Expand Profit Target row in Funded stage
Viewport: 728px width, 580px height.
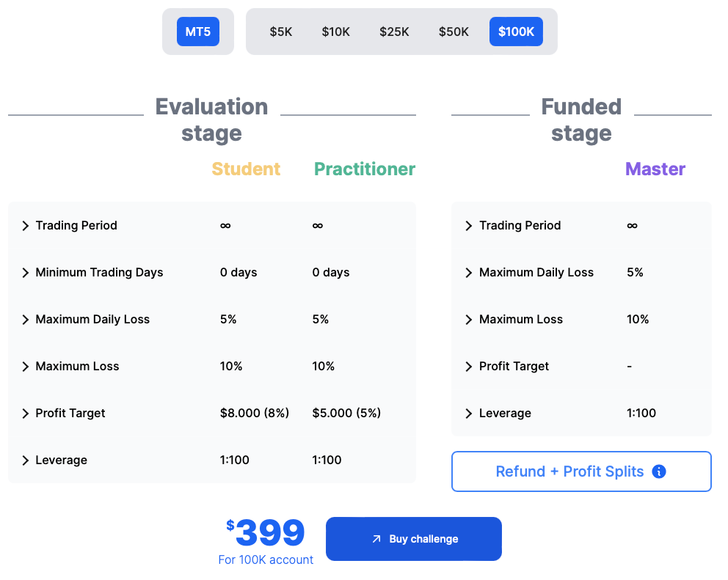469,366
